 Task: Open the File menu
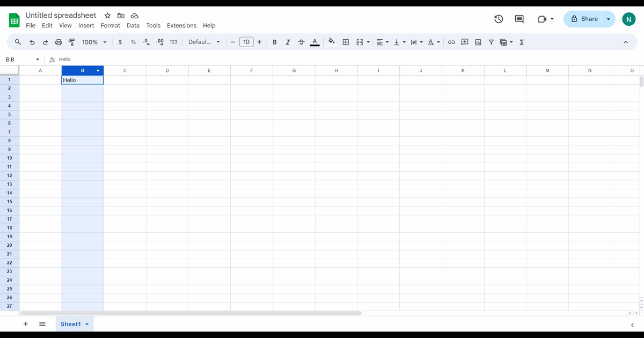[31, 25]
